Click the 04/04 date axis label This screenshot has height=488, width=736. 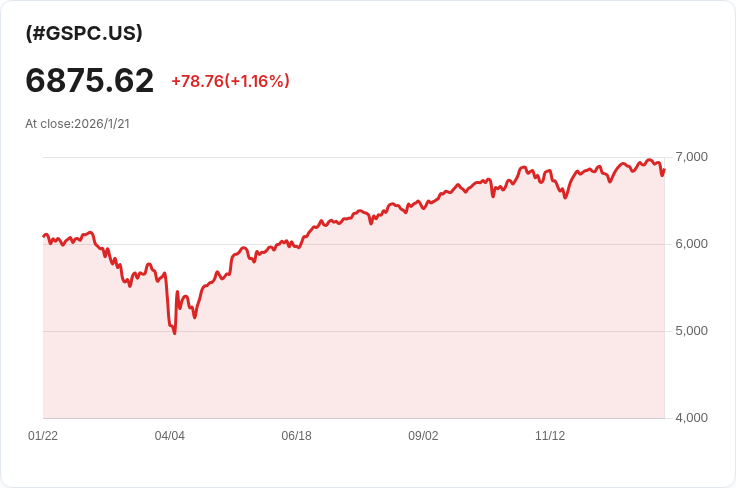169,436
